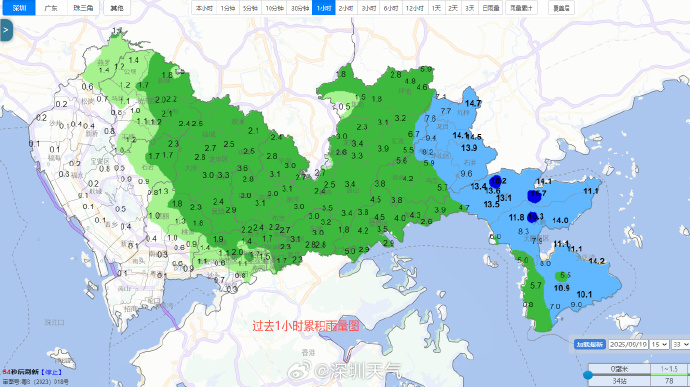Show the 日雨量 daily rainfall view

pyautogui.click(x=490, y=8)
